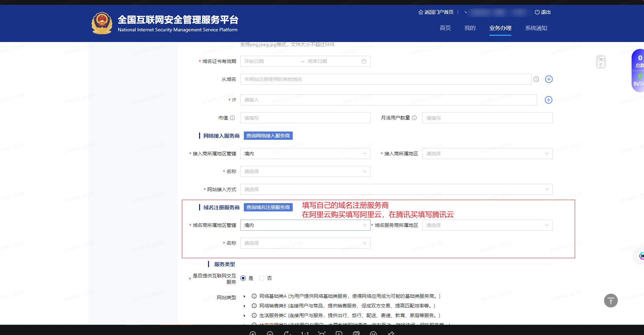The height and width of the screenshot is (335, 644).
Task: Open the 系统通知 nav tab
Action: 536,28
